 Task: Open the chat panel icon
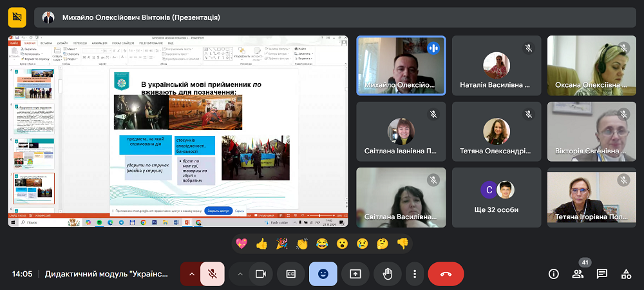tap(601, 274)
